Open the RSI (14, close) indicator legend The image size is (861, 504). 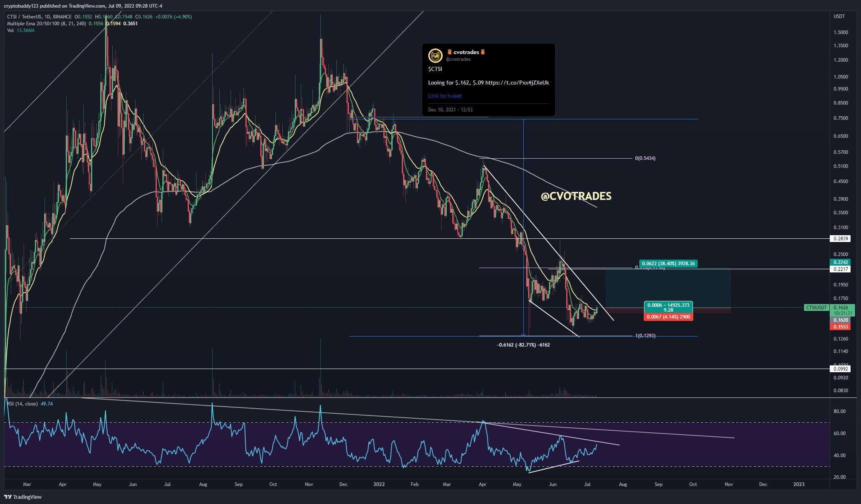click(22, 404)
